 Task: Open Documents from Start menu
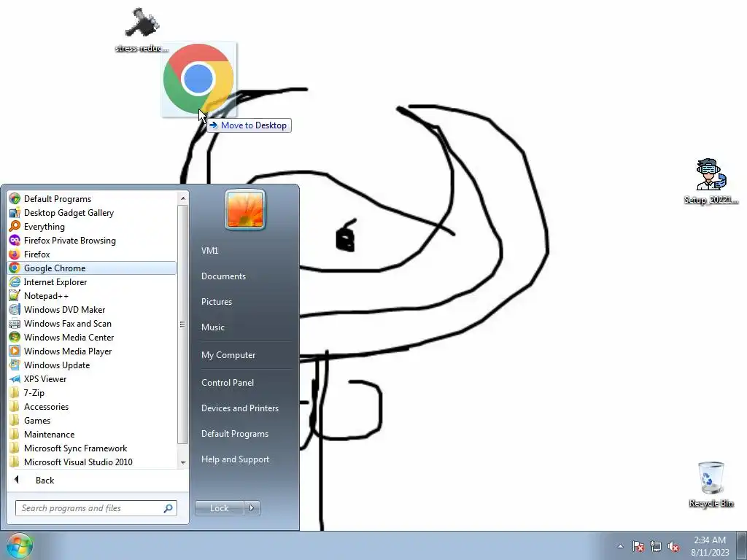click(223, 276)
